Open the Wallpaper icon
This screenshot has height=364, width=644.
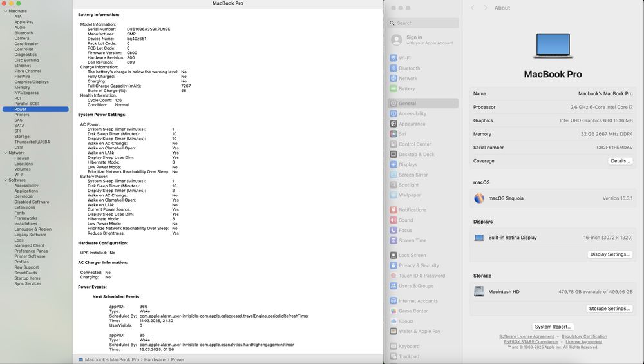tap(393, 195)
